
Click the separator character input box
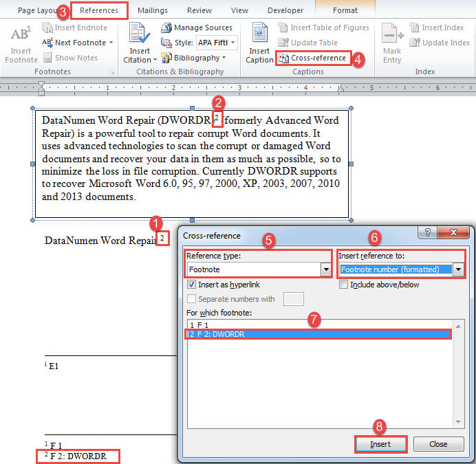(x=293, y=299)
